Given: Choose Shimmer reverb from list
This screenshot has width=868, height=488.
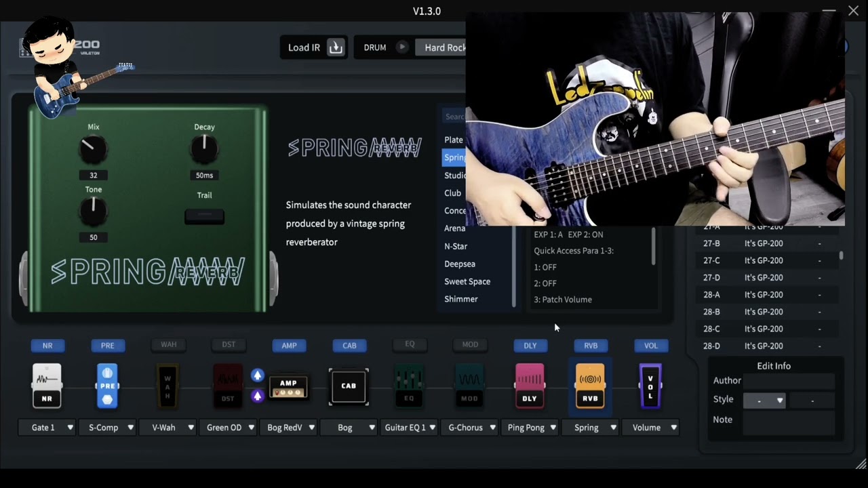Looking at the screenshot, I should pyautogui.click(x=461, y=299).
